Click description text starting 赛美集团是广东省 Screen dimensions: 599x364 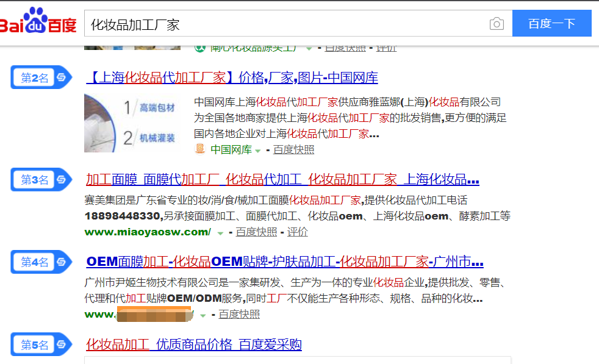(297, 208)
